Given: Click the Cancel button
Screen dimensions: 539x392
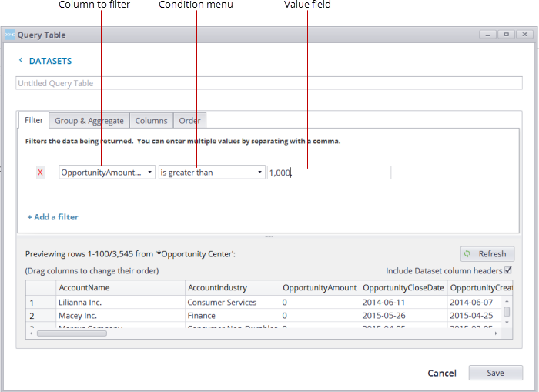Looking at the screenshot, I should click(442, 373).
